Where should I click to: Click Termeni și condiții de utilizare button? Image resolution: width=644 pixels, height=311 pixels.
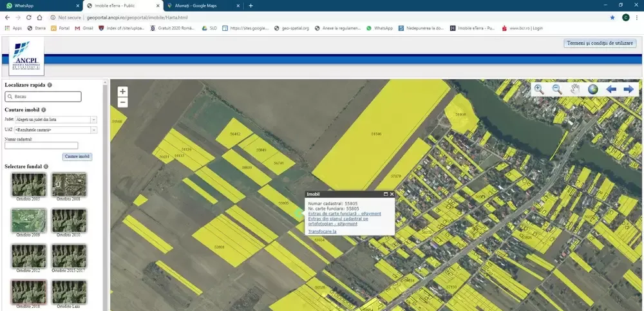[x=599, y=43]
